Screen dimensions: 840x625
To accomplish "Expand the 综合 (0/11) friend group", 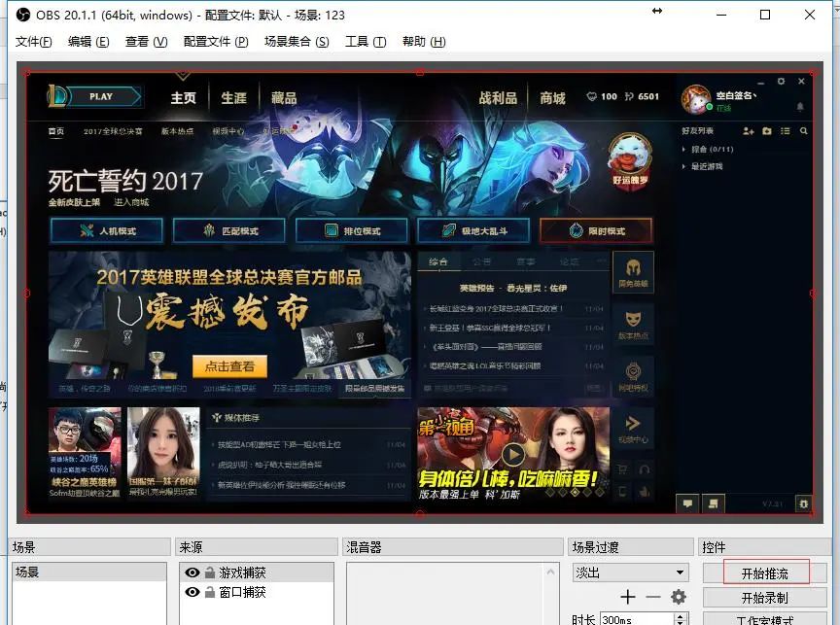I will pos(707,150).
